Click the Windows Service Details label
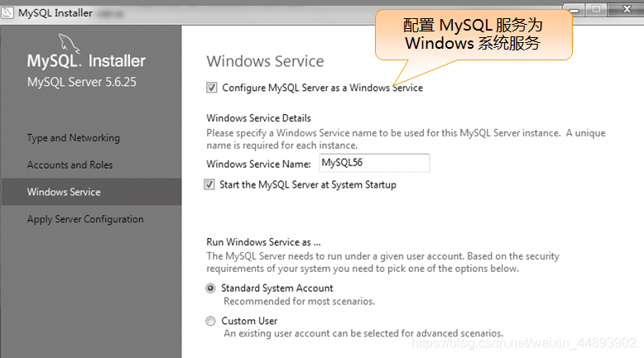The width and height of the screenshot is (644, 358). click(x=259, y=118)
